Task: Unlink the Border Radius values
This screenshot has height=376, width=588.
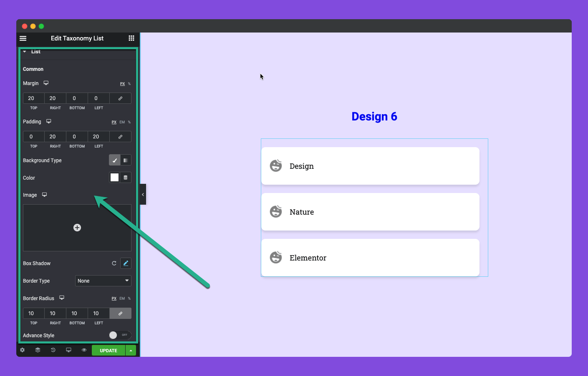Action: click(x=121, y=313)
